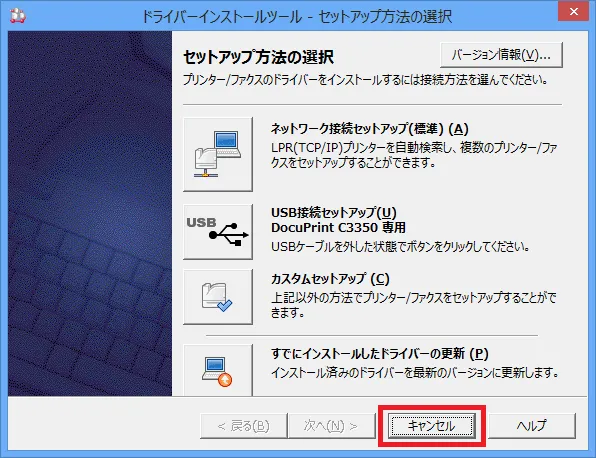Image resolution: width=596 pixels, height=458 pixels.
Task: Select USB接続セットアップ(U) heading text
Action: click(334, 212)
